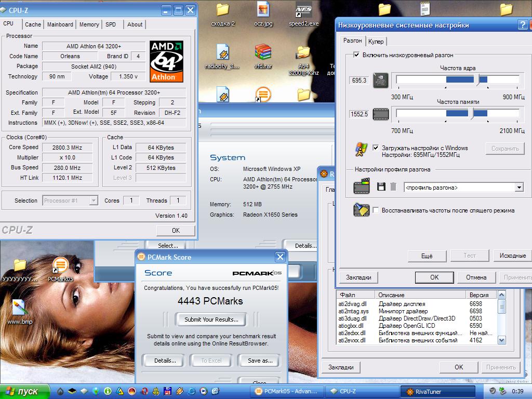Open the сходка 2 folder on desktop
The height and width of the screenshot is (399, 532).
223,15
